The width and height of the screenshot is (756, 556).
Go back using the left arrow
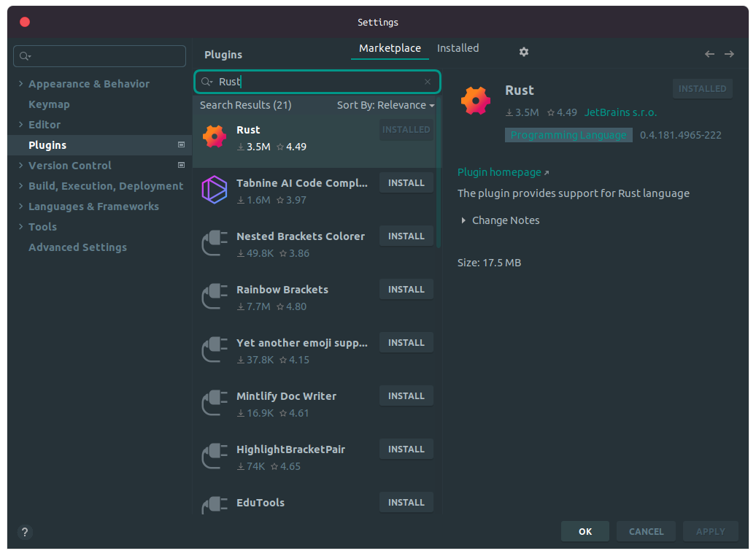click(709, 54)
